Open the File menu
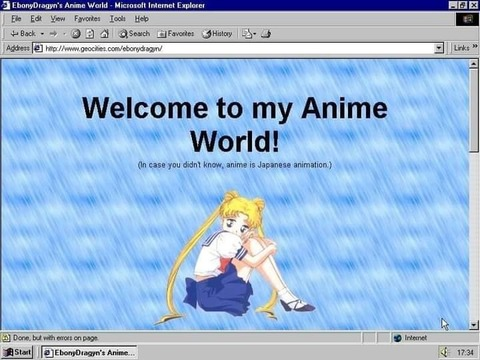Screen dimensions: 480x360 coord(16,19)
